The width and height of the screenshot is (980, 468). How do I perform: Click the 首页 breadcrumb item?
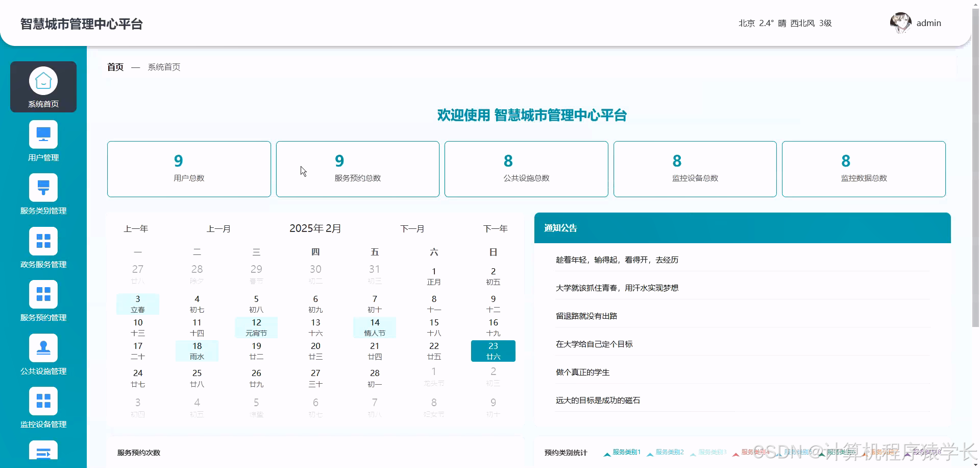[x=114, y=66]
